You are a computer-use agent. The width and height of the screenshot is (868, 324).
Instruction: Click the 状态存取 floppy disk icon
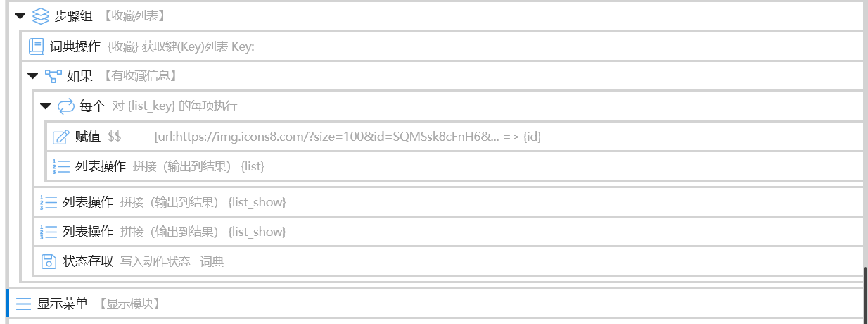(x=49, y=261)
